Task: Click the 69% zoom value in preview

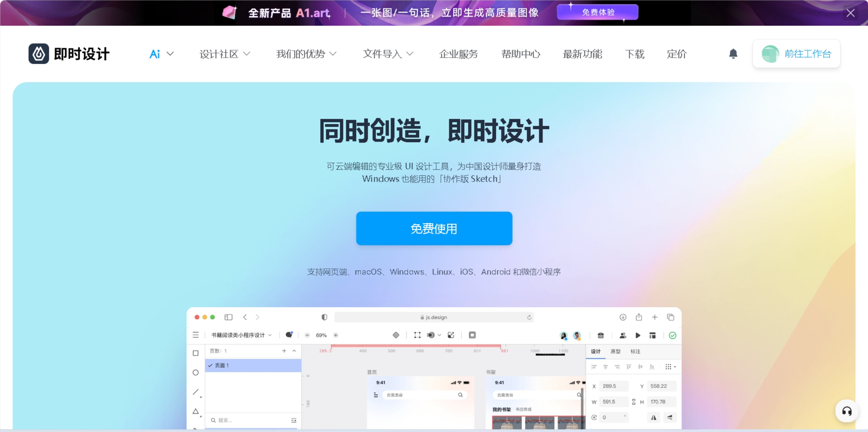Action: 321,335
